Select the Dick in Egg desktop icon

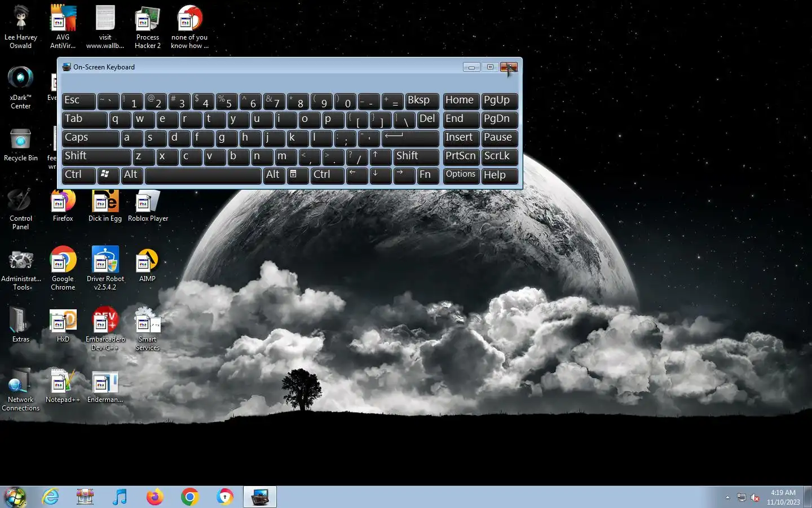click(105, 205)
